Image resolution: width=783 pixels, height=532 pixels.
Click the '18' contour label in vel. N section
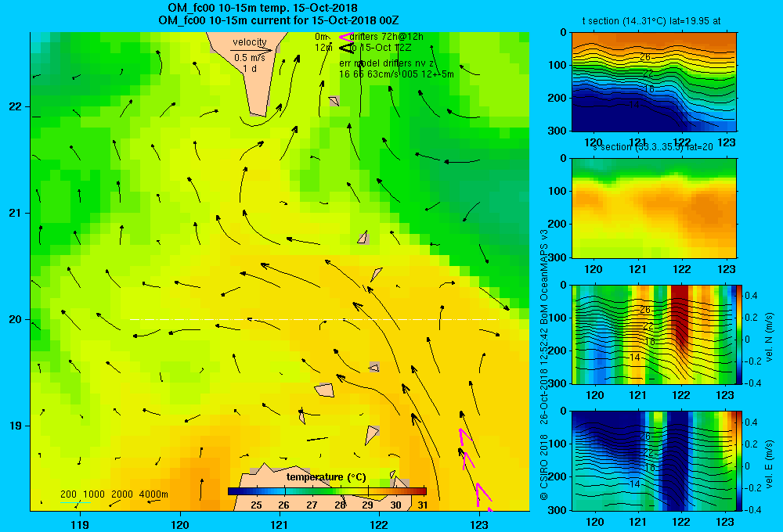[x=649, y=342]
